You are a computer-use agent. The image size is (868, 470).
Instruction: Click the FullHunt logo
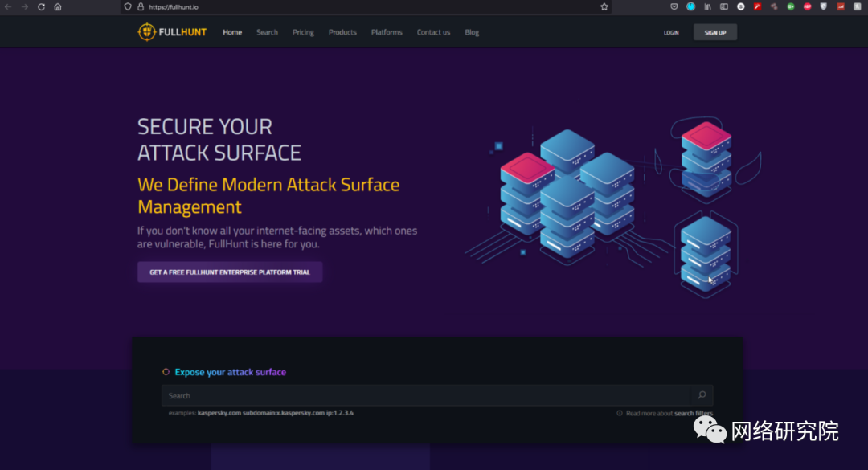pyautogui.click(x=172, y=32)
